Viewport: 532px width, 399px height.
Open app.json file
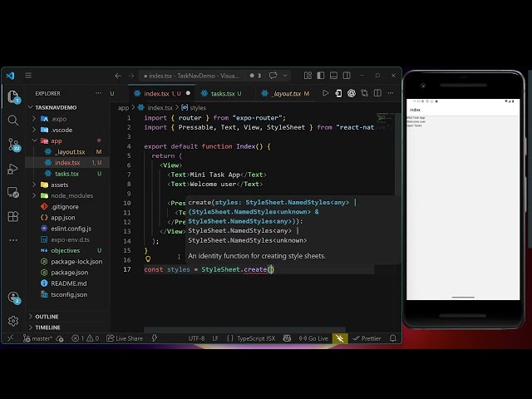[x=63, y=218]
